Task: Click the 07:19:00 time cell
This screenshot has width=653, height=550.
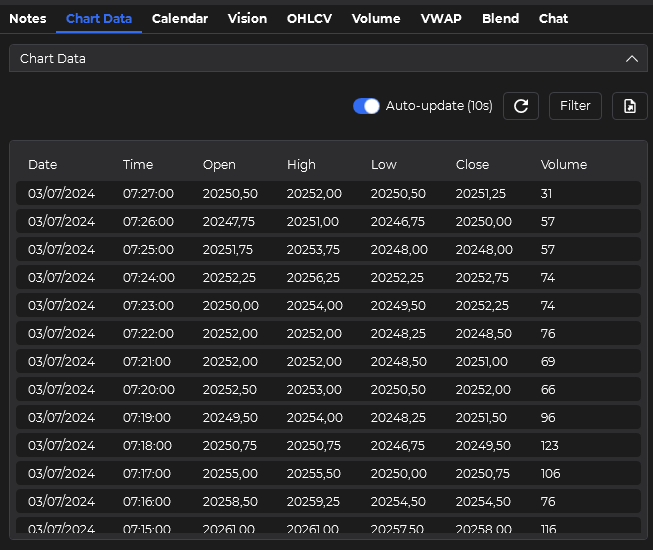Action: [x=147, y=417]
